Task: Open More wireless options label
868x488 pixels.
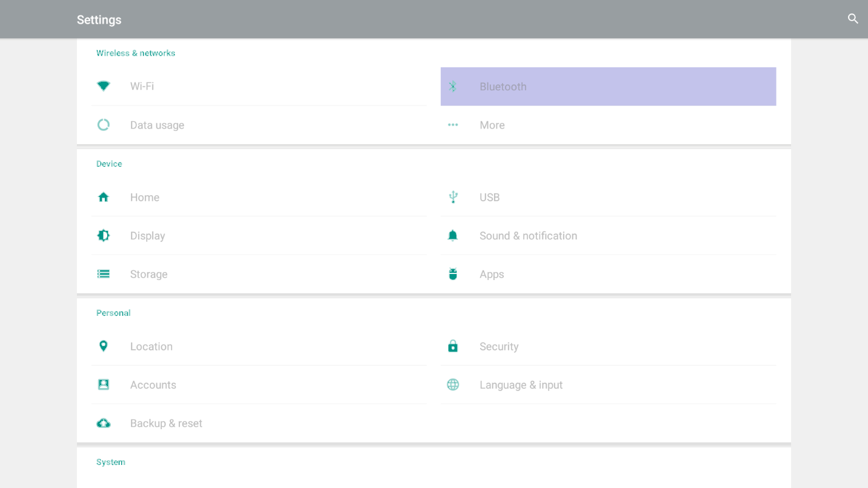Action: (492, 125)
